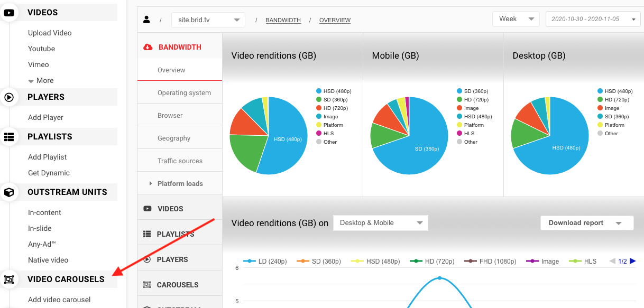This screenshot has width=644, height=308.
Task: Open the site.brid.tv site dropdown
Action: coord(208,20)
